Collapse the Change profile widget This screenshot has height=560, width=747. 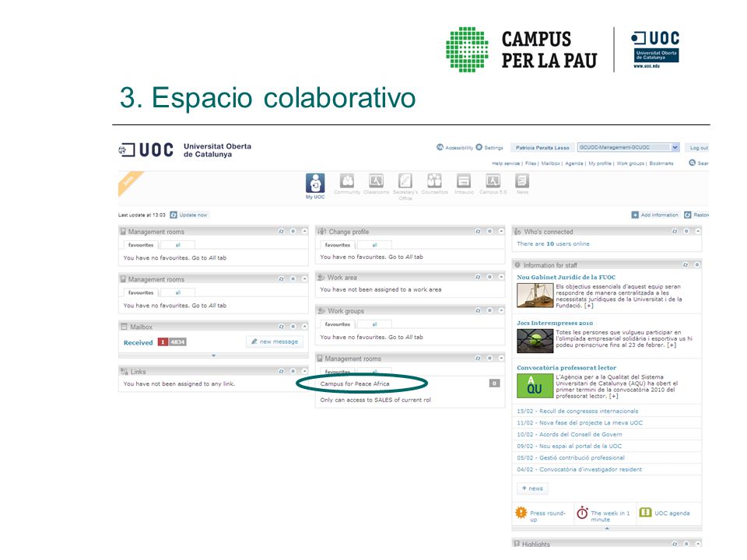[x=501, y=231]
